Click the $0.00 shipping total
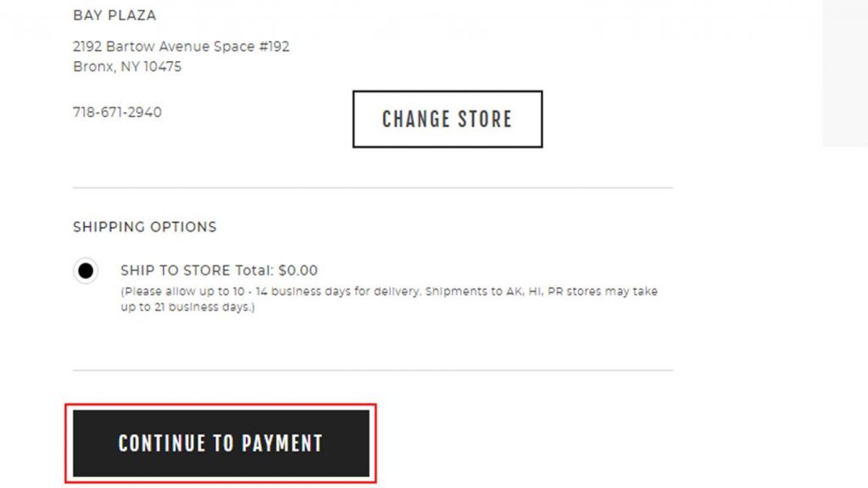868x488 pixels. tap(298, 270)
